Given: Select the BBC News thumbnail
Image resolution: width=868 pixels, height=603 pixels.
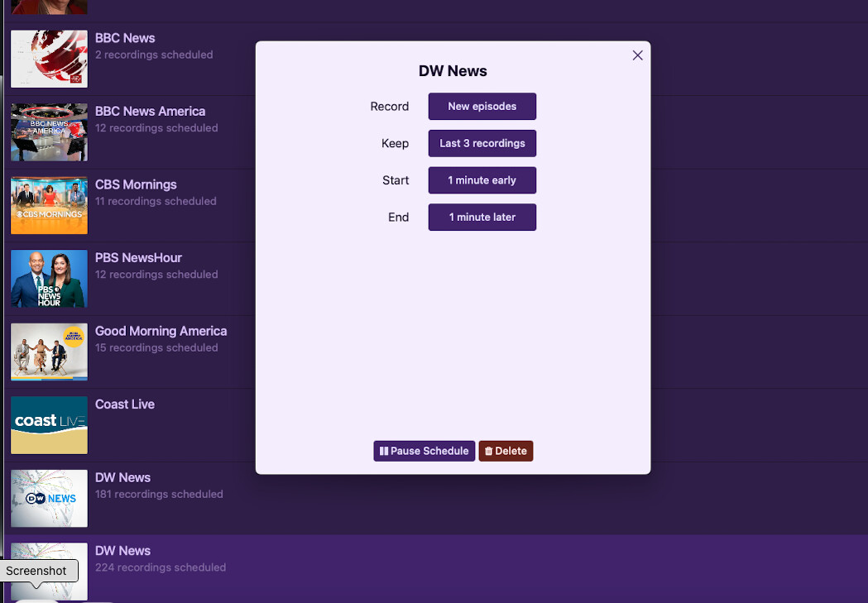Looking at the screenshot, I should tap(49, 59).
